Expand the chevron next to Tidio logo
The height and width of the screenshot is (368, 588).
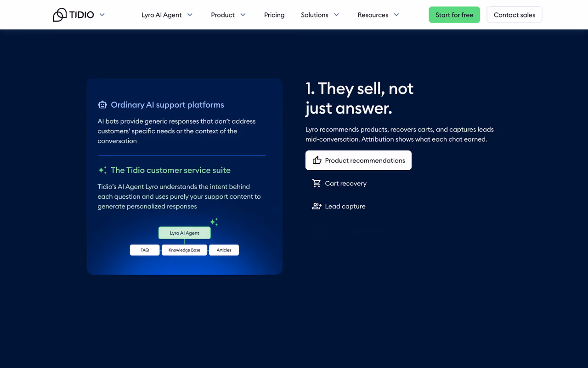[102, 15]
